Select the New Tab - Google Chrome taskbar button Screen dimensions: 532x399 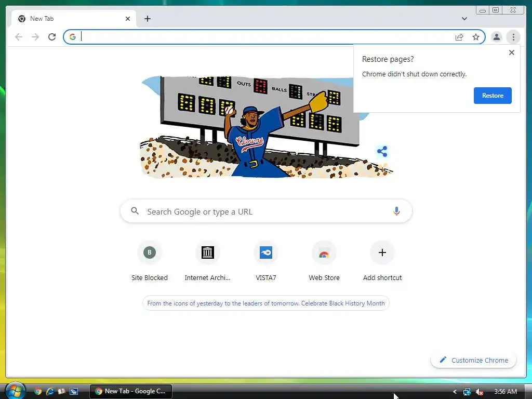click(131, 391)
